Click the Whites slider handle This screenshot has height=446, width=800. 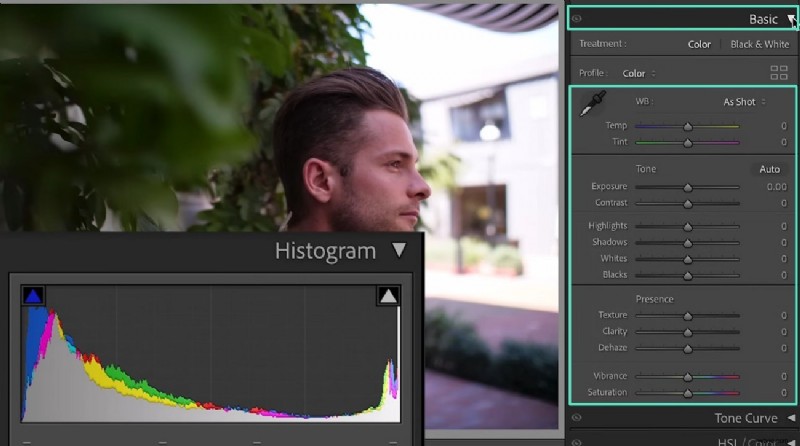click(688, 259)
